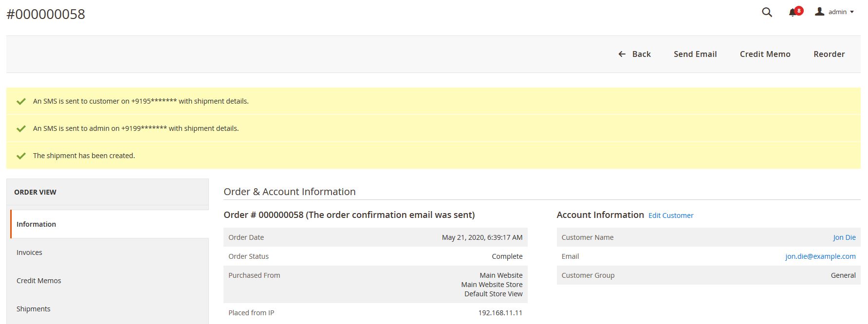Open the notifications bell icon
This screenshot has width=868, height=324.
click(x=793, y=13)
